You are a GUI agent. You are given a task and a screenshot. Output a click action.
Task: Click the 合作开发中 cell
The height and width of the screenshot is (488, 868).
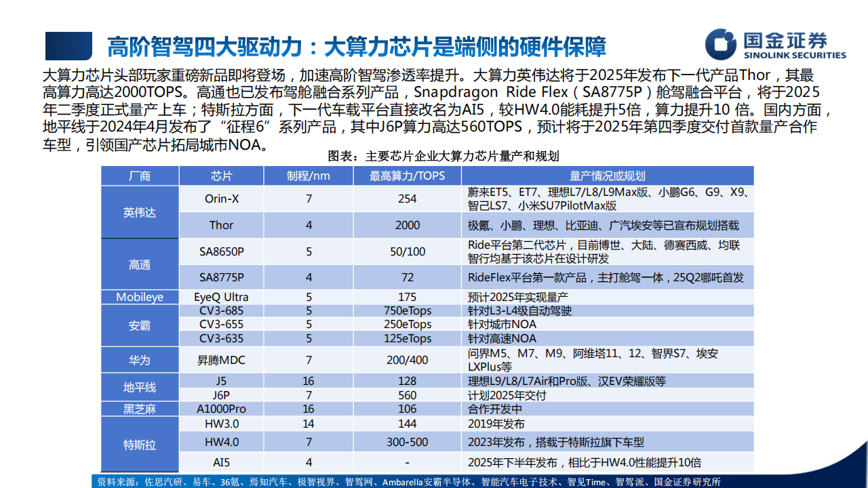[608, 409]
